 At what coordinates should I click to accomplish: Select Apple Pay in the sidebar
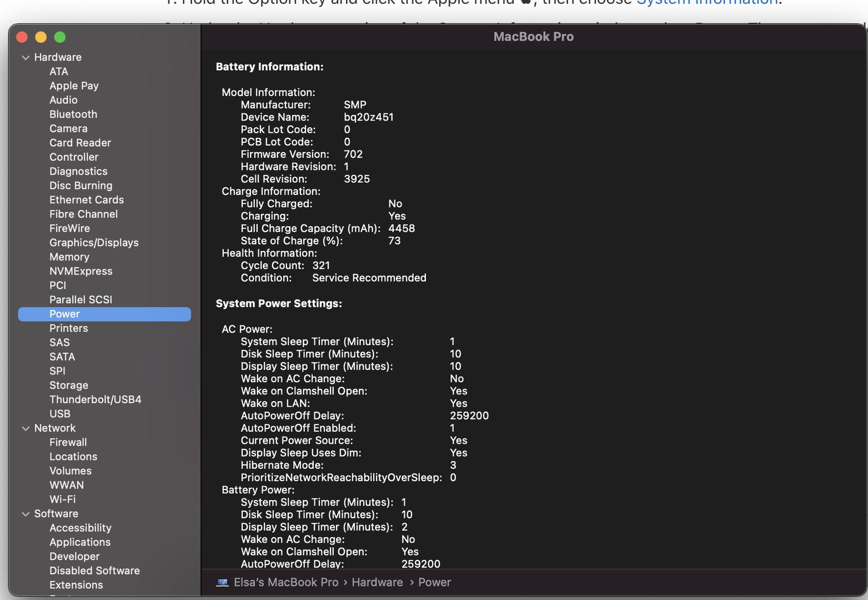point(74,86)
